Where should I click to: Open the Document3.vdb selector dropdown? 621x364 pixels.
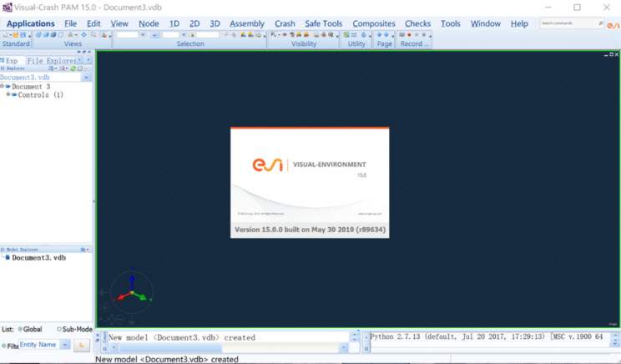[86, 78]
